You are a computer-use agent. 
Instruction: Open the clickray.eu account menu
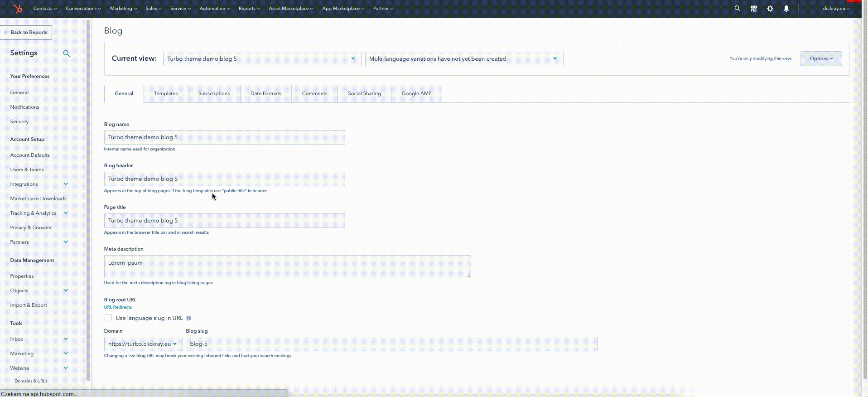coord(835,8)
